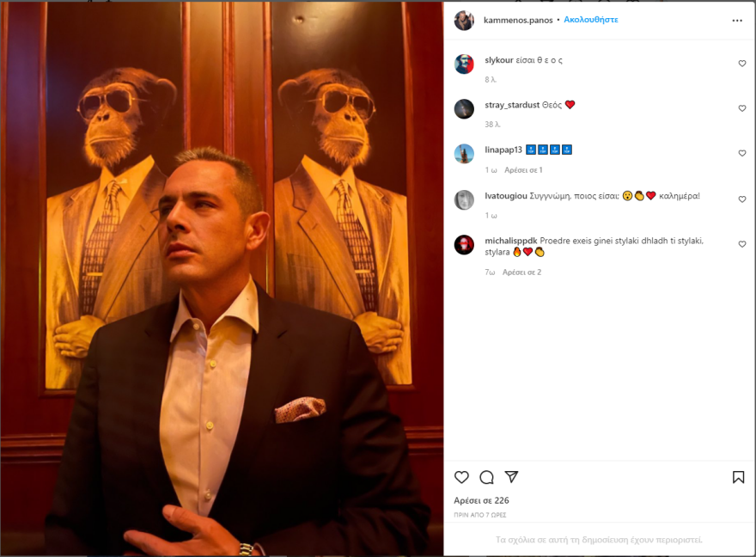Heart the comment by lvatougiou
This screenshot has width=756, height=557.
click(x=742, y=199)
